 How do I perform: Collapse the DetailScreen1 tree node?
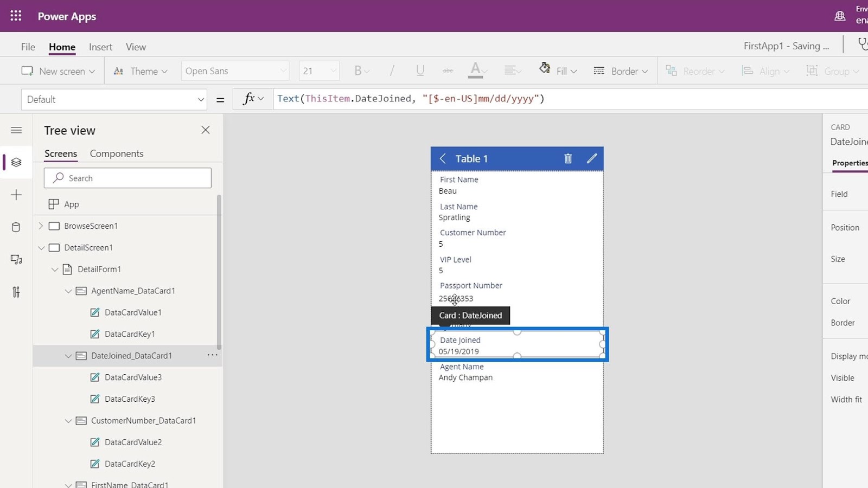pos(41,247)
